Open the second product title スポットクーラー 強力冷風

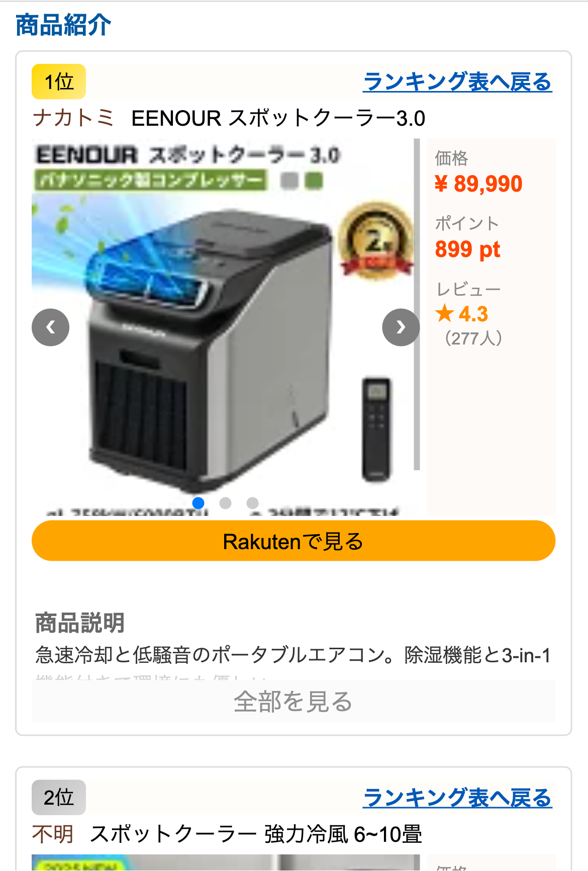pos(256,834)
